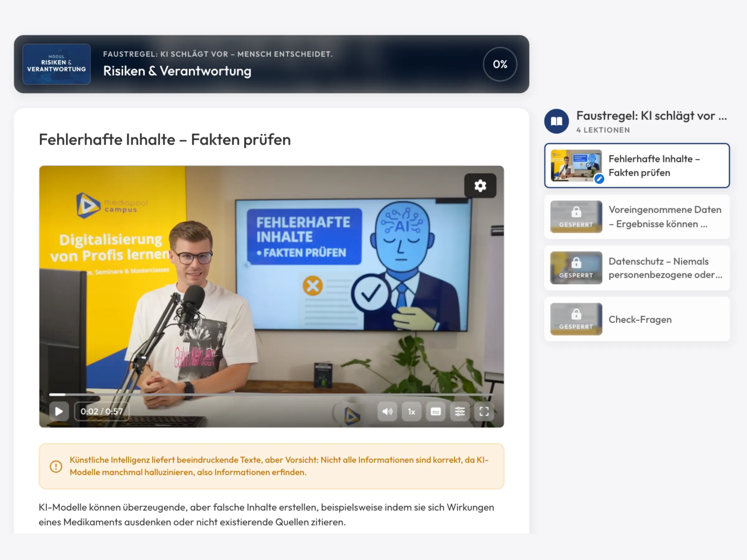Screen dimensions: 747x560
Task: Open the playback quality settings
Action: (x=460, y=412)
